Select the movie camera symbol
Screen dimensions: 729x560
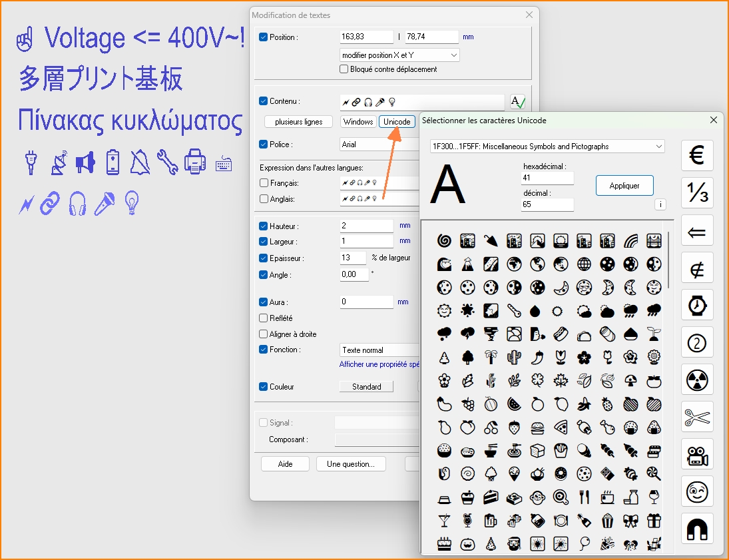(697, 455)
